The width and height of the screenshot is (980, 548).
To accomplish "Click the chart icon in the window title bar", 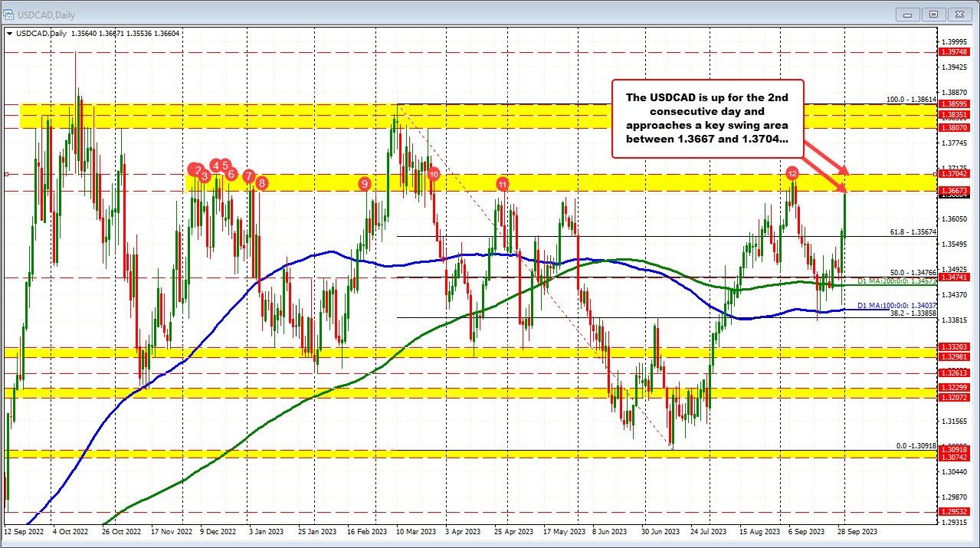I will pyautogui.click(x=9, y=14).
